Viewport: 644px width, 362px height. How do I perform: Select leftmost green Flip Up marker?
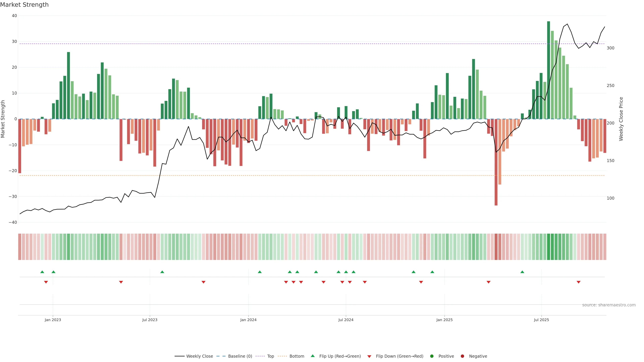(42, 272)
